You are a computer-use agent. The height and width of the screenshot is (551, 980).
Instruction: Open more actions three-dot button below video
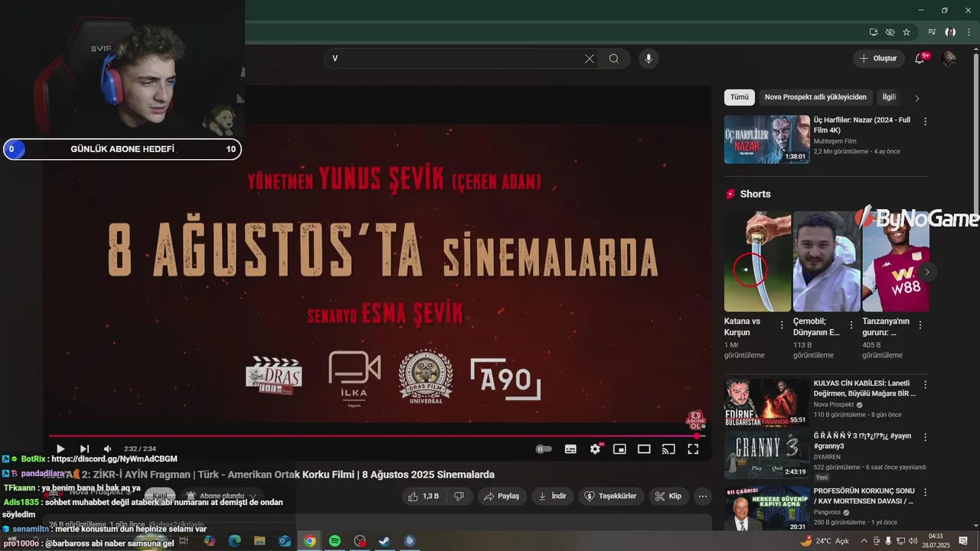tap(703, 496)
